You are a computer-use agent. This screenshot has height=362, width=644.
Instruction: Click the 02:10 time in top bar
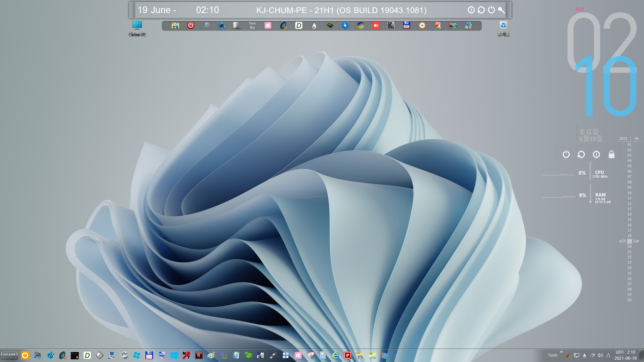coord(207,10)
